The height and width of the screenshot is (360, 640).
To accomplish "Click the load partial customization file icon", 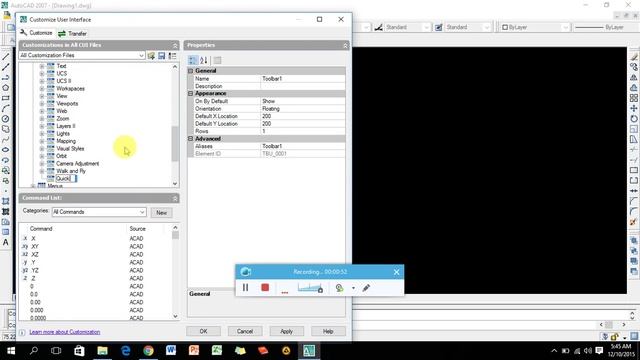I will [151, 56].
